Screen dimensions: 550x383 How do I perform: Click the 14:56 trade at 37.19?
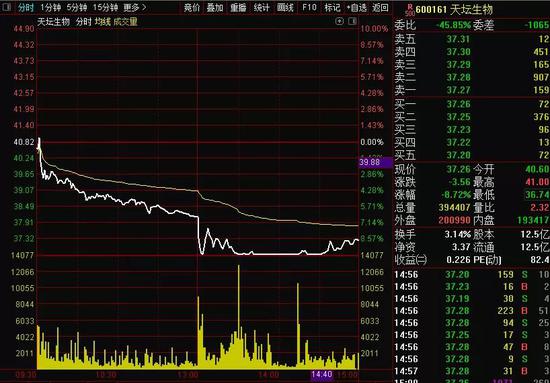pos(471,299)
